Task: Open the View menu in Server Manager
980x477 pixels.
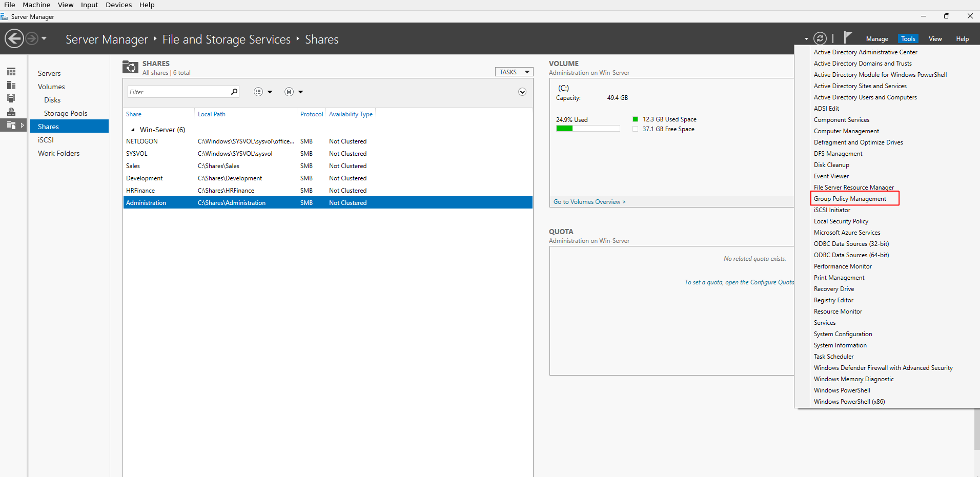Action: click(935, 39)
